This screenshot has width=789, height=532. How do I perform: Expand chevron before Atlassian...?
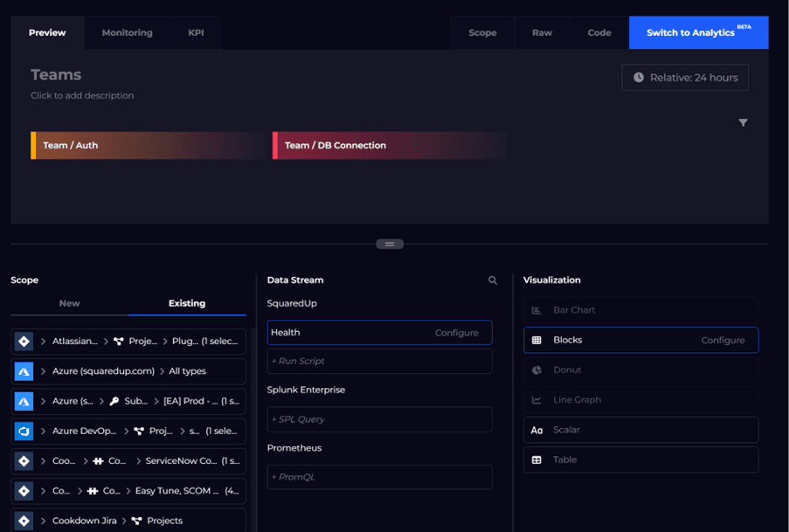(x=44, y=342)
